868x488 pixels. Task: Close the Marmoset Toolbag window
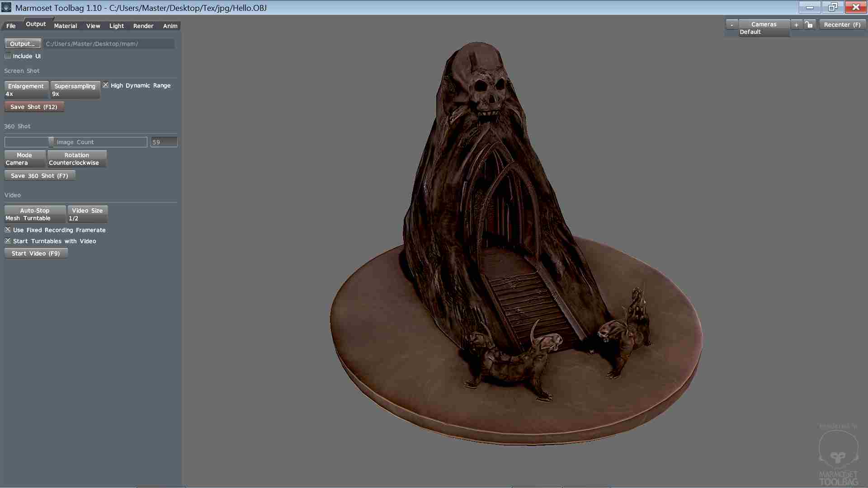pos(856,7)
